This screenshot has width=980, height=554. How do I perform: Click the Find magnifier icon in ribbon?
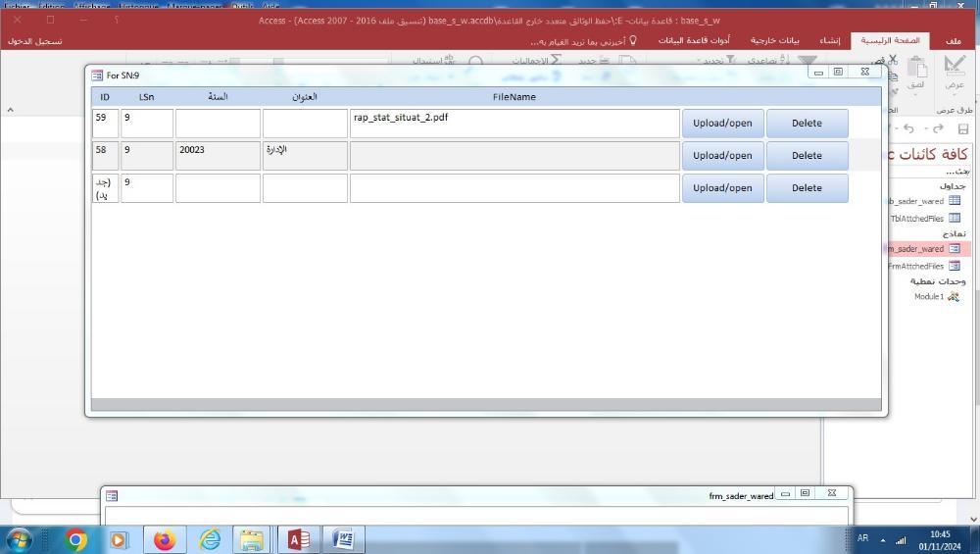coord(475,61)
